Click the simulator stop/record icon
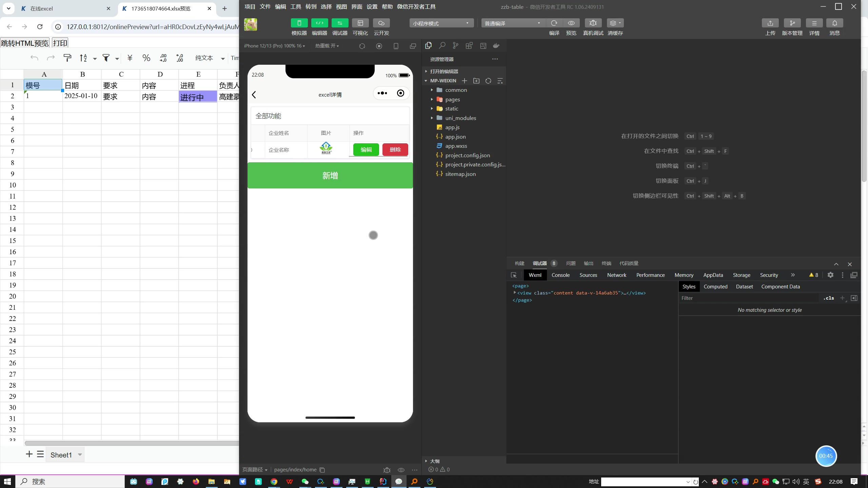This screenshot has height=488, width=868. [379, 46]
